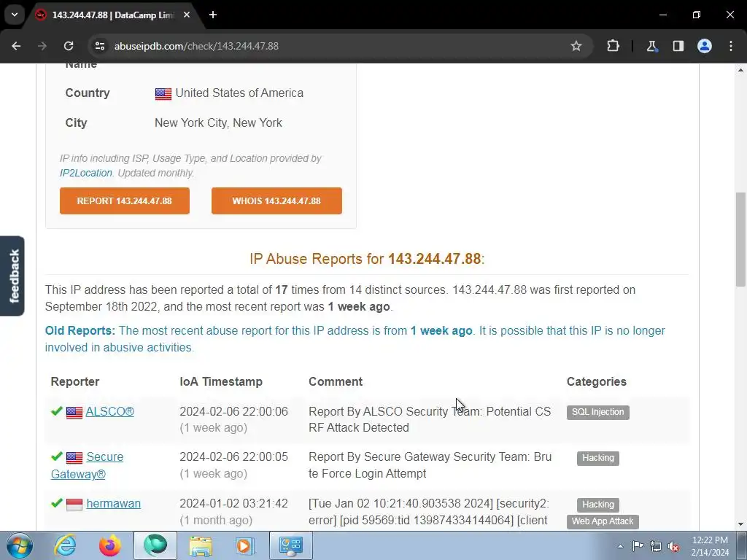
Task: Open the feedback side tab
Action: [12, 276]
